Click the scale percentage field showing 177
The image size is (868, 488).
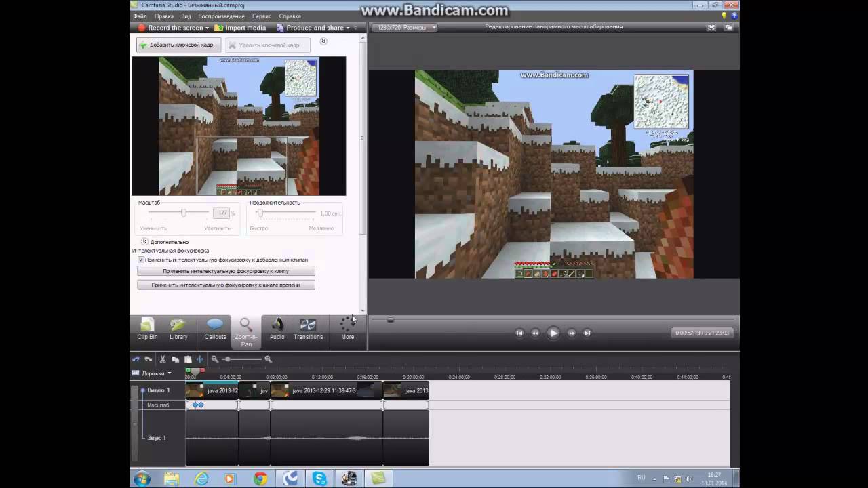tap(221, 213)
